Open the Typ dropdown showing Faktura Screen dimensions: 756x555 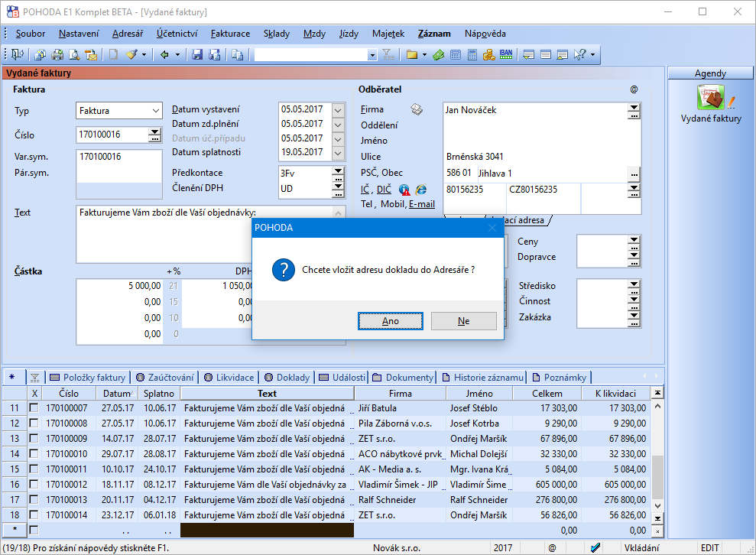pos(156,110)
